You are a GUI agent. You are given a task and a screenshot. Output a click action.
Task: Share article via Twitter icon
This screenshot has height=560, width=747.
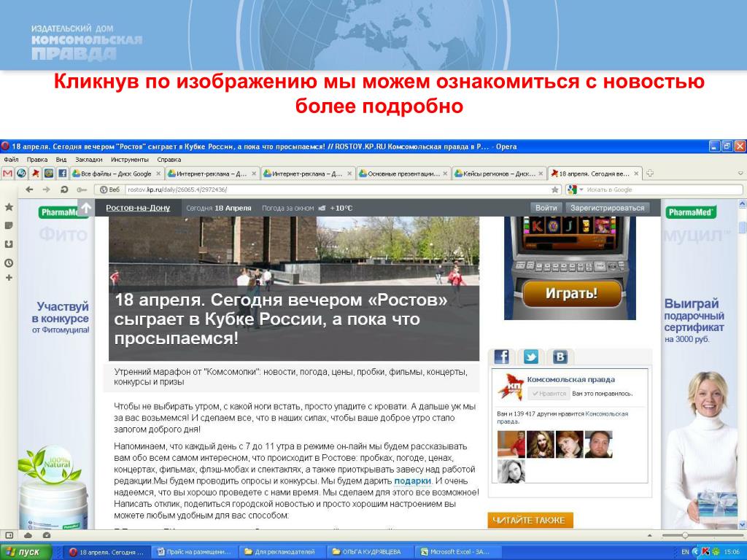coord(530,356)
